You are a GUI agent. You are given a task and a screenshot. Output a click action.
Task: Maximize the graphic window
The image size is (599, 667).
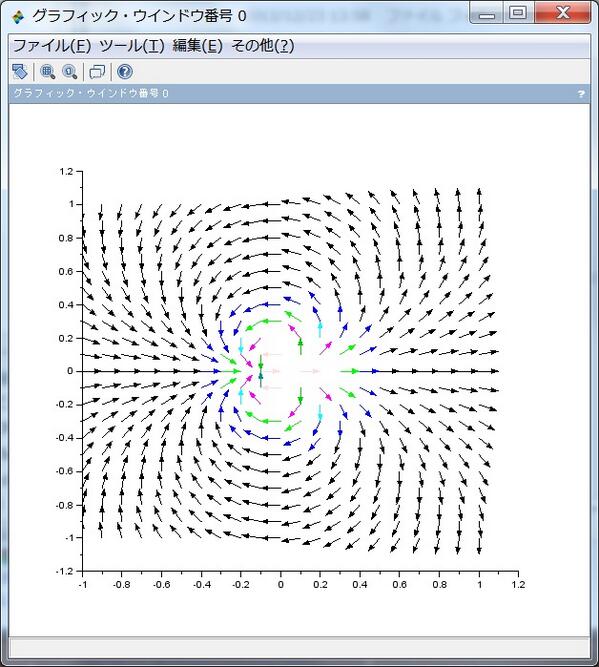[518, 13]
